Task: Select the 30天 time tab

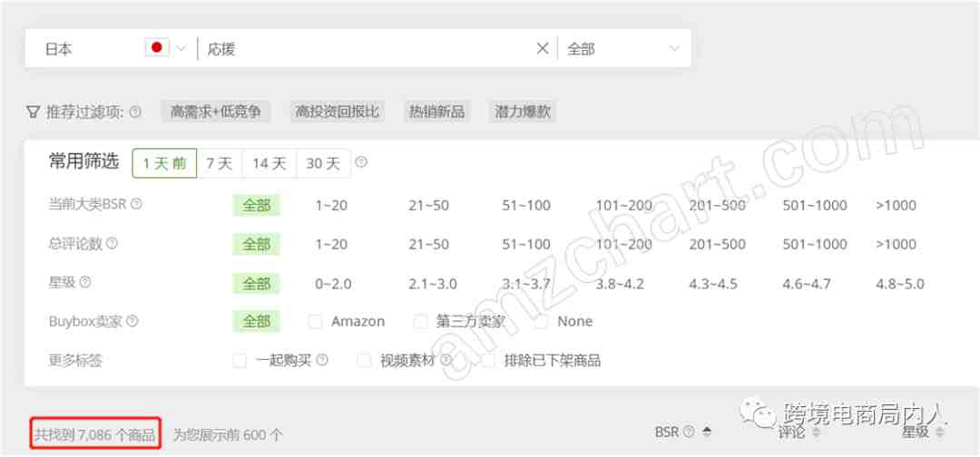Action: tap(323, 163)
